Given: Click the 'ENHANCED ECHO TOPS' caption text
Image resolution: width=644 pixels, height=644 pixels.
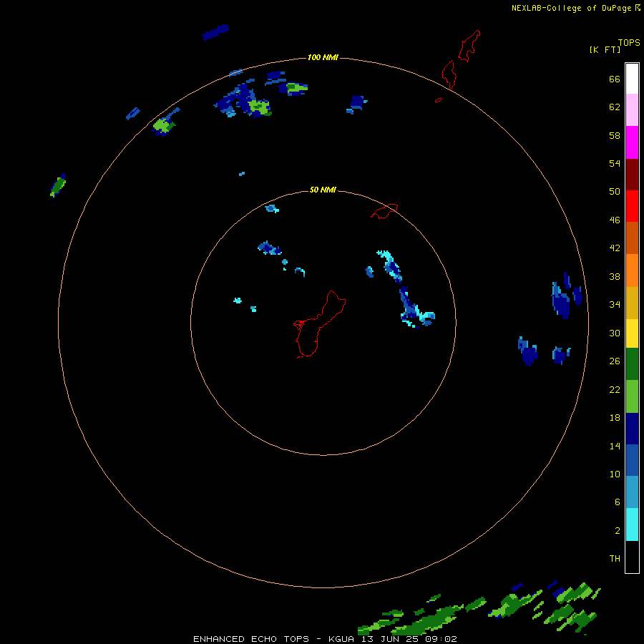Looking at the screenshot, I should pos(251,639).
